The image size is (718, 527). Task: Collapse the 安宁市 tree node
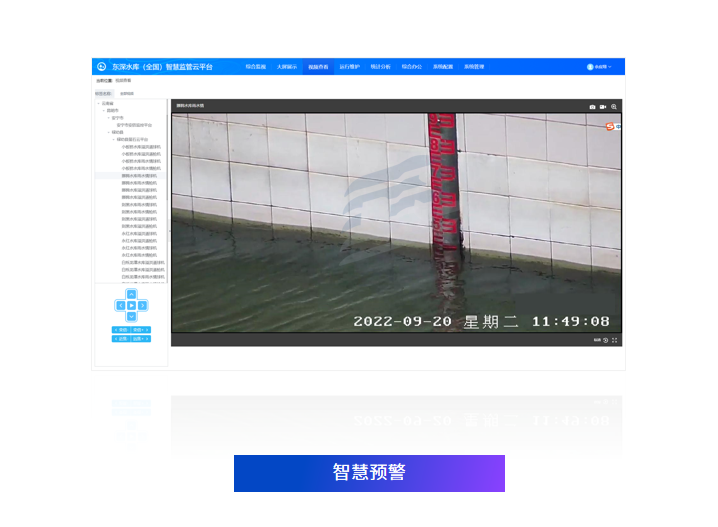(108, 117)
